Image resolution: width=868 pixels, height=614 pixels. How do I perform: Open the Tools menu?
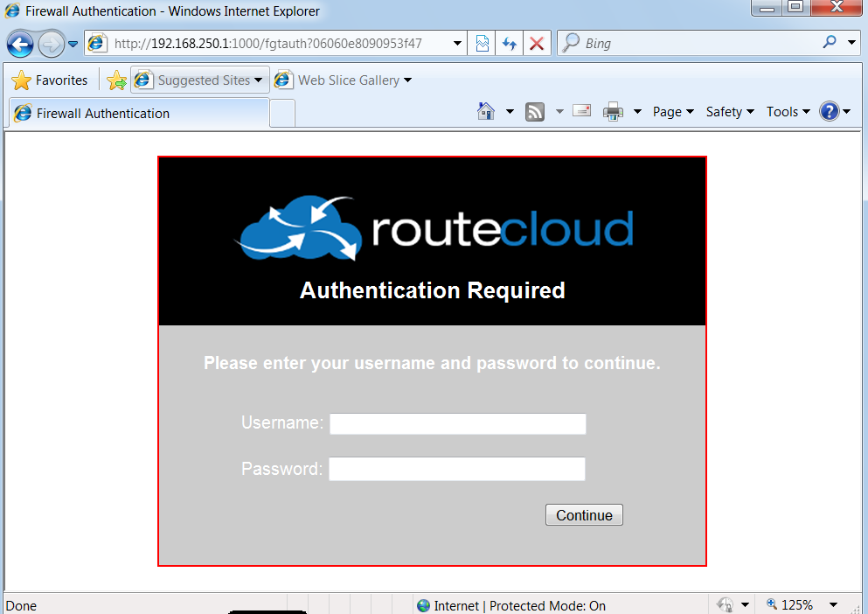coord(788,111)
